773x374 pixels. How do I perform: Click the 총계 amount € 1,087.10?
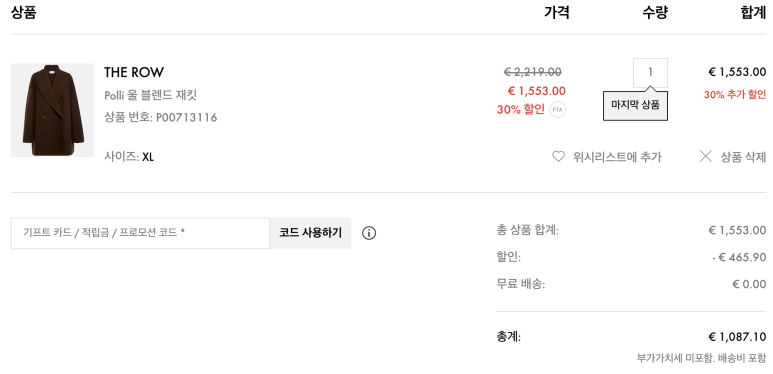pos(738,337)
